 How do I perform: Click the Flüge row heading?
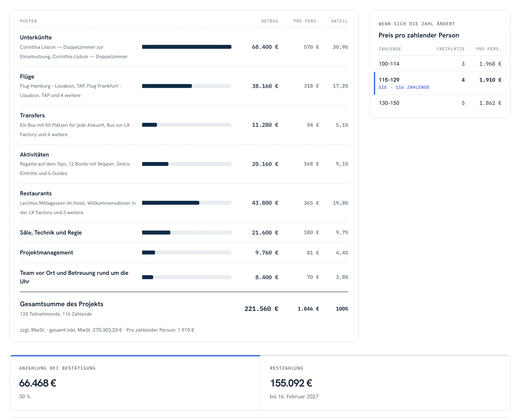coord(27,77)
